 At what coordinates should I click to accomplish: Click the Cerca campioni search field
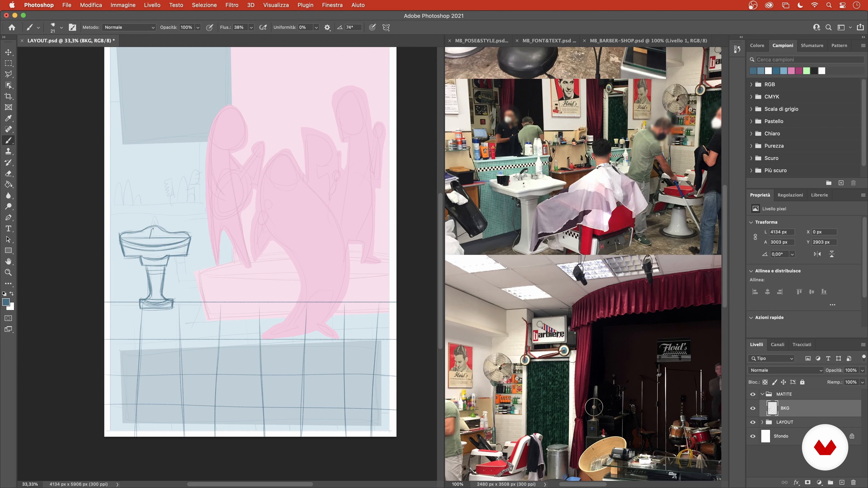click(809, 60)
